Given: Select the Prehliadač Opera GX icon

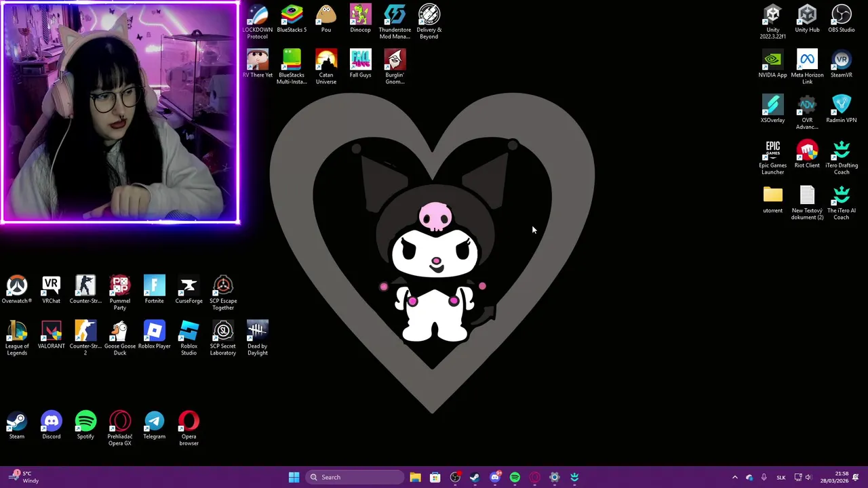Looking at the screenshot, I should coord(120,428).
